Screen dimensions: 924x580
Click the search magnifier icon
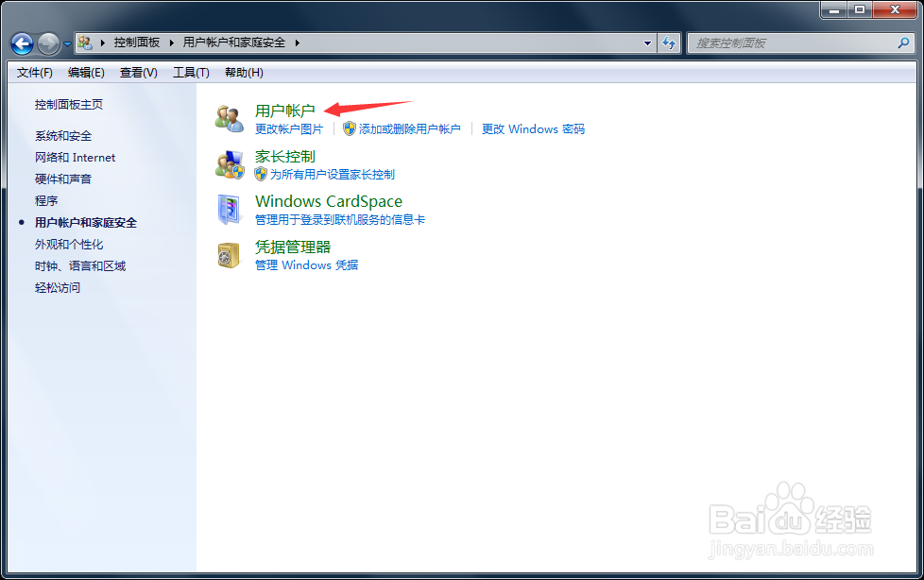coord(905,43)
